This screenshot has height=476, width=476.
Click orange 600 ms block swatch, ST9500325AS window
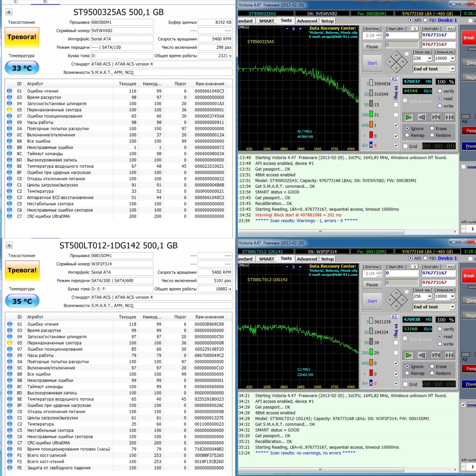[371, 124]
